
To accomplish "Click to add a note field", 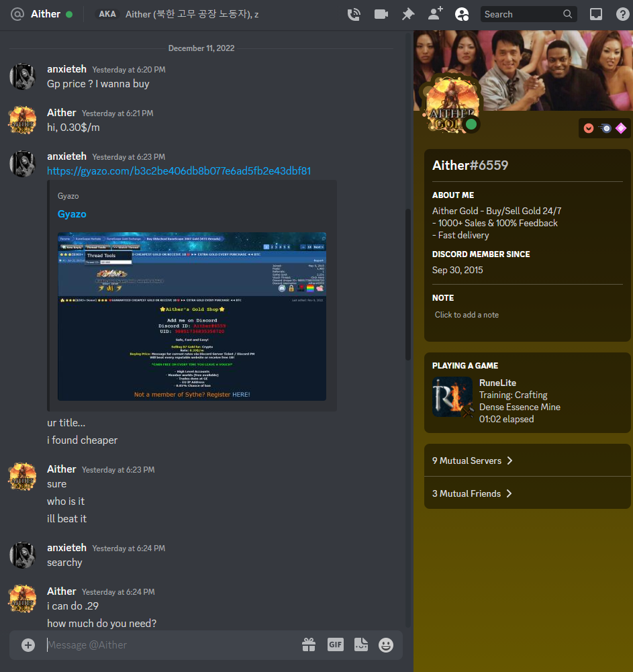I will tap(527, 315).
